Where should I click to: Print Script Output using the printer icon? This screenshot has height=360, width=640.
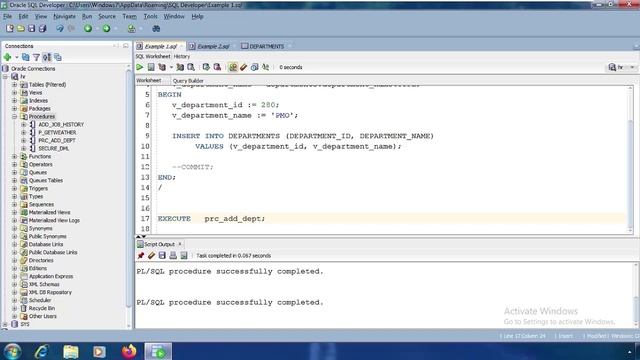pyautogui.click(x=173, y=256)
